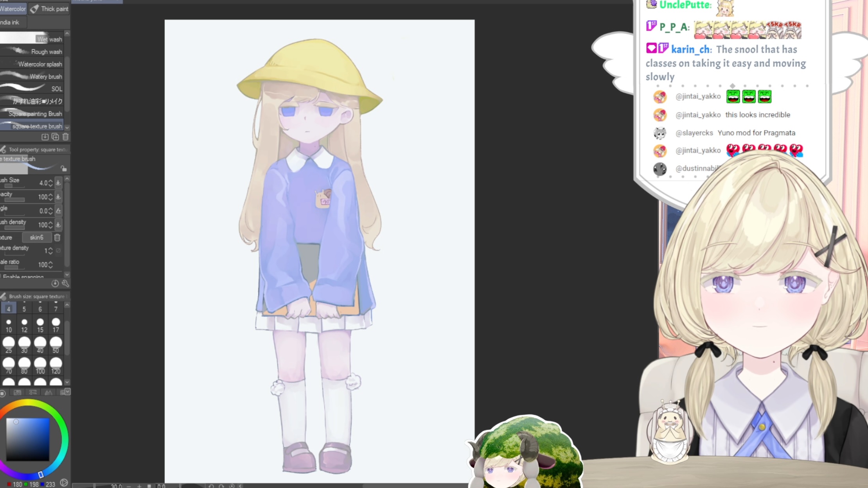Click the import sub tool material icon

(45, 137)
